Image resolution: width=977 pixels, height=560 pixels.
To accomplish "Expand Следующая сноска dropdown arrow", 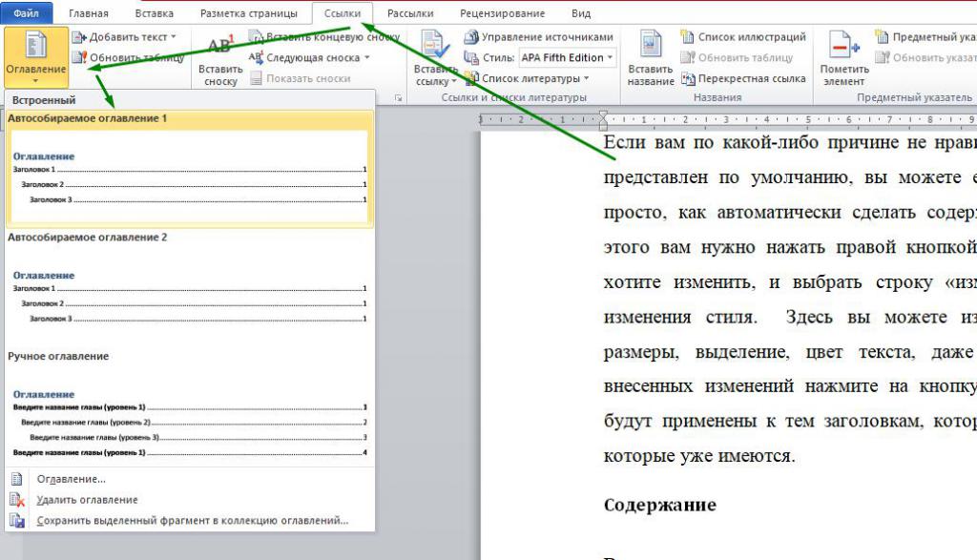I will click(x=367, y=58).
